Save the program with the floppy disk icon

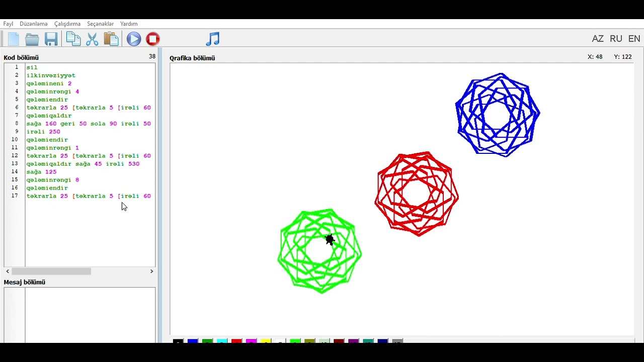tap(51, 39)
